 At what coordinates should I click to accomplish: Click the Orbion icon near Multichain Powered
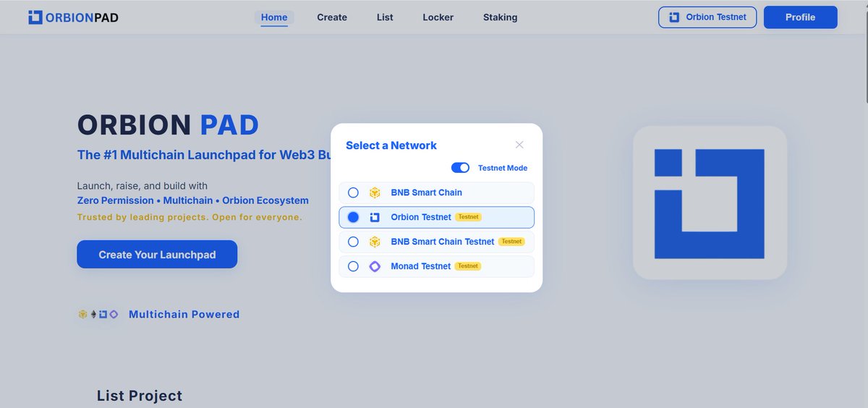click(x=103, y=315)
